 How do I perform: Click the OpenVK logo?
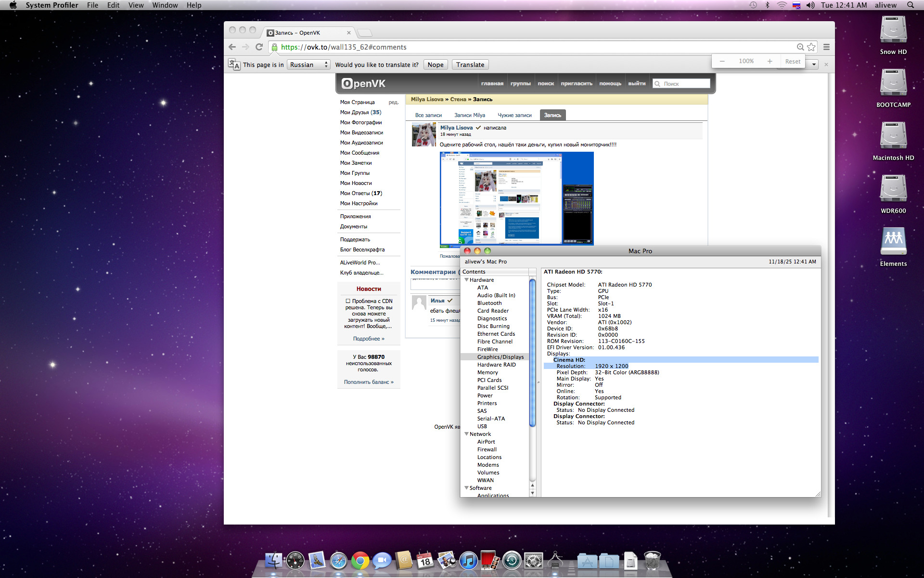[364, 83]
